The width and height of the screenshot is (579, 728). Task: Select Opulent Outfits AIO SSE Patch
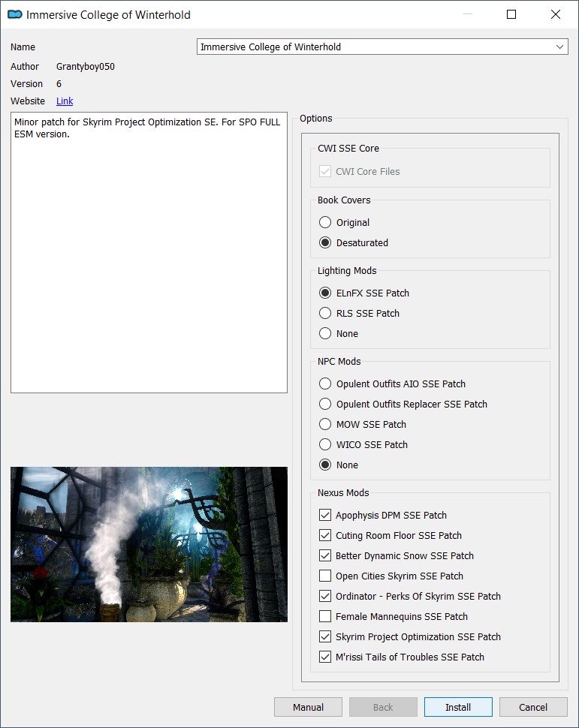pyautogui.click(x=392, y=384)
